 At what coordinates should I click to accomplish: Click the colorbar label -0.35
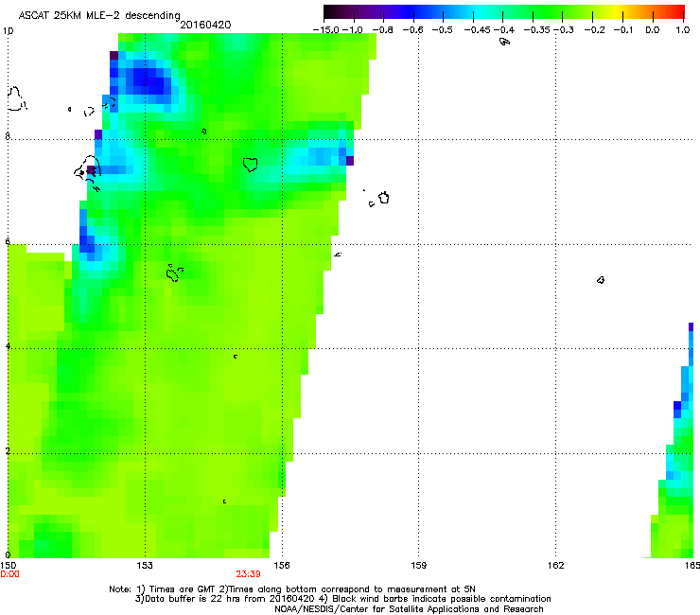click(536, 30)
